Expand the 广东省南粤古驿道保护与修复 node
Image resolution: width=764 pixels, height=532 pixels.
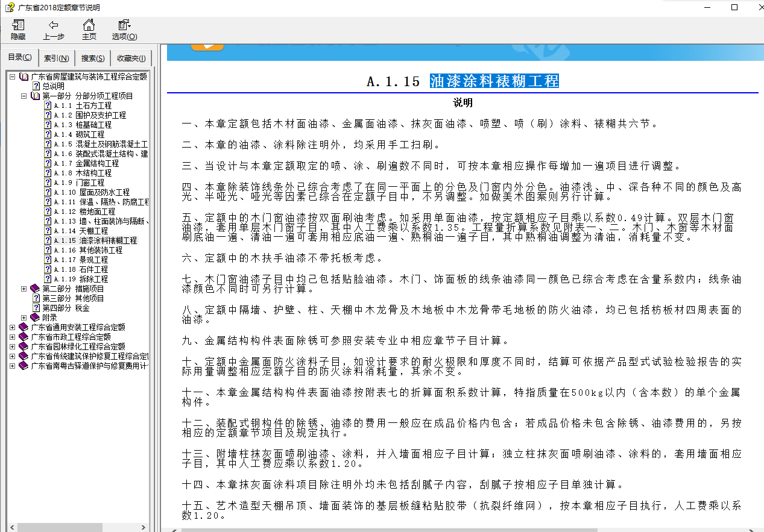pos(12,366)
